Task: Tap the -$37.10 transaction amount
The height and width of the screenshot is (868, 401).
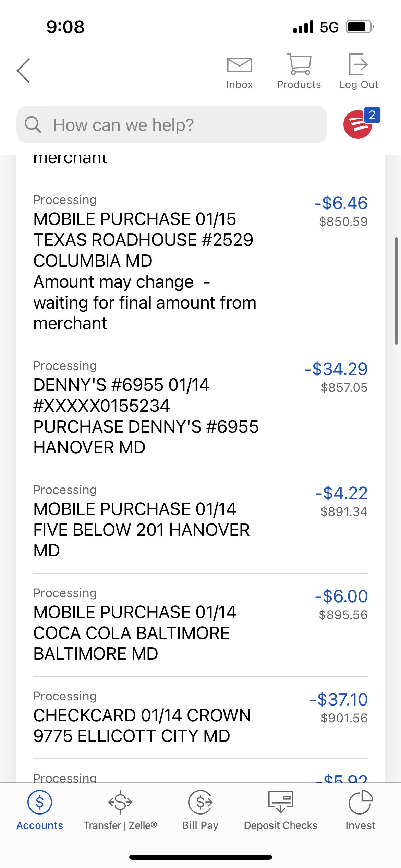Action: (x=338, y=699)
